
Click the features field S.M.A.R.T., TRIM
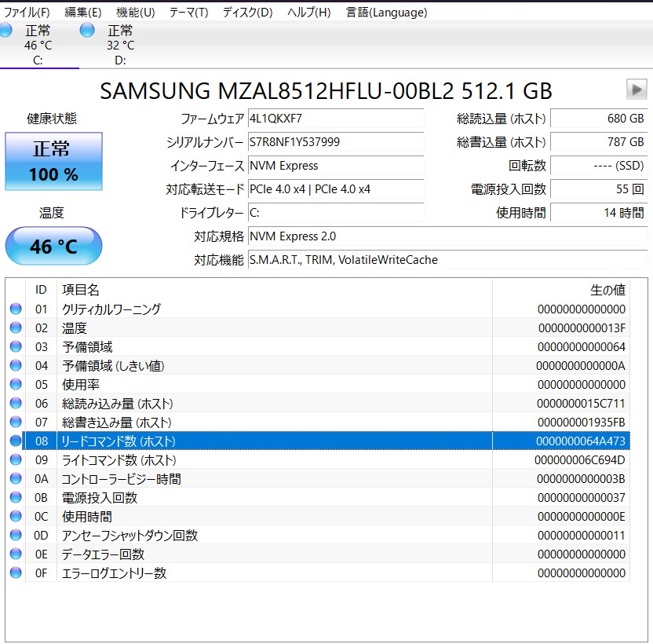[x=447, y=260]
